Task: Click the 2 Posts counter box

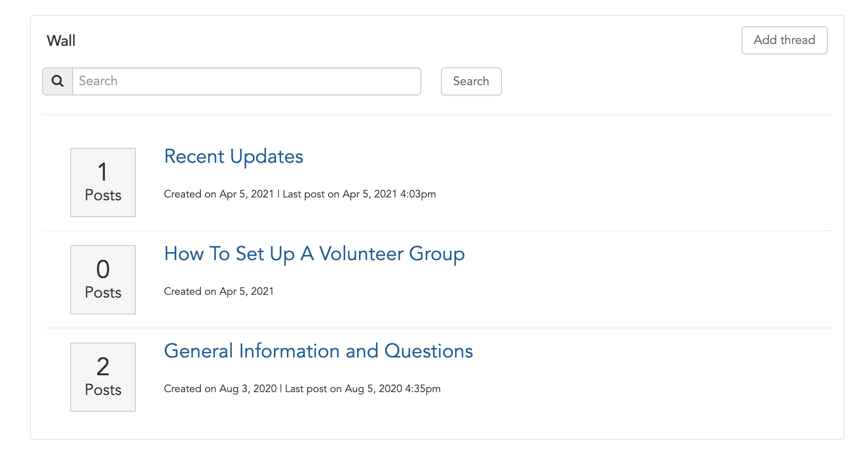Action: click(103, 377)
